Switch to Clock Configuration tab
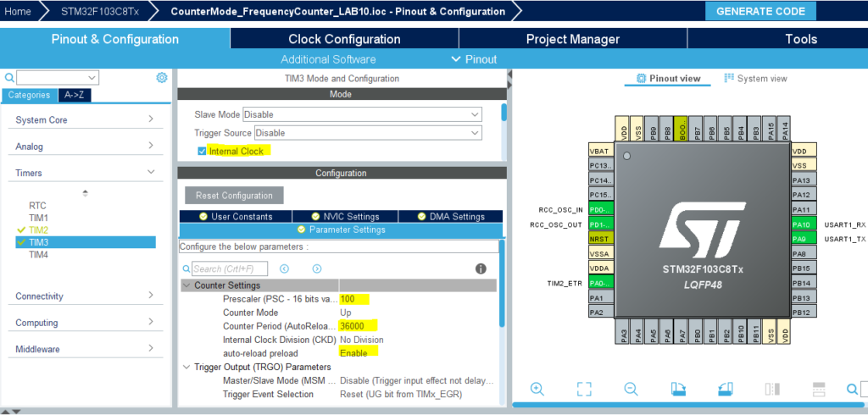 [x=344, y=39]
